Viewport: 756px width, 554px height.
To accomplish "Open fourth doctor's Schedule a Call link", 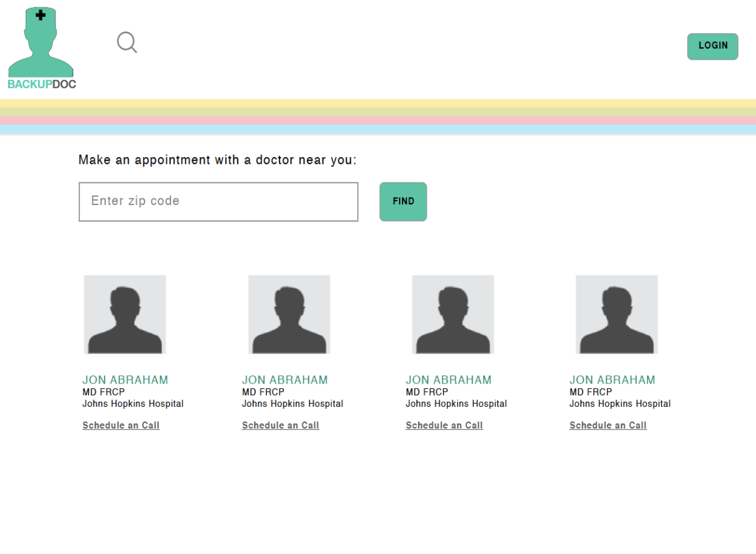I will click(608, 425).
